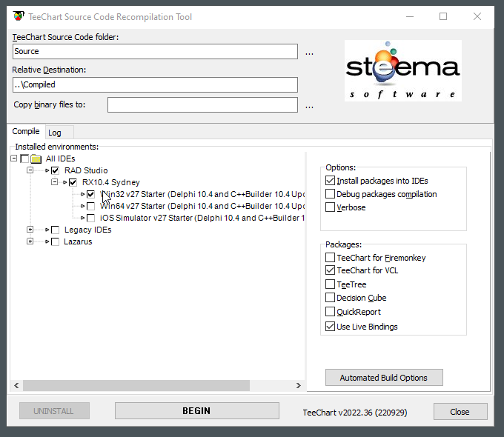Viewport: 504px width, 437px height.
Task: Click the TeeChart app icon in title bar
Action: [19, 16]
